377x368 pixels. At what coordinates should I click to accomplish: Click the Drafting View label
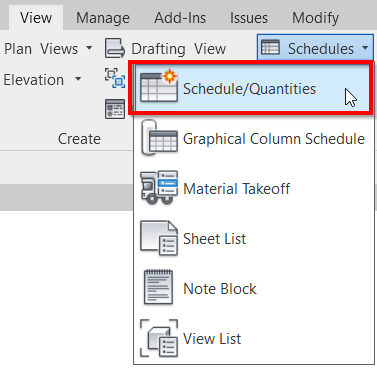(x=179, y=49)
